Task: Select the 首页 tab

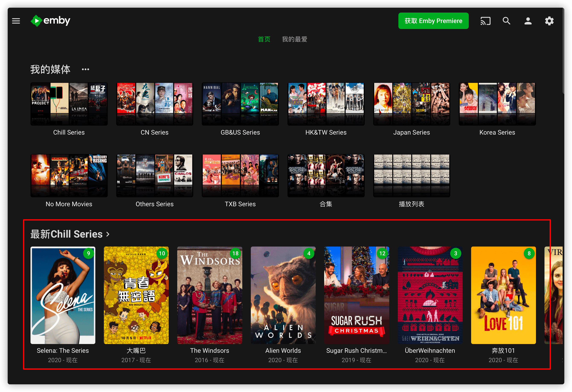Action: [264, 39]
